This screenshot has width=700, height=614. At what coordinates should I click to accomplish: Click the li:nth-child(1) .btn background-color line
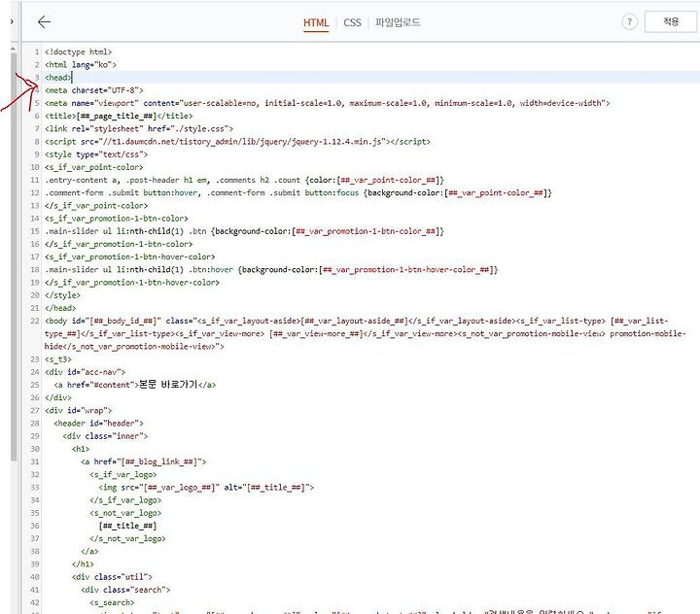pos(244,231)
